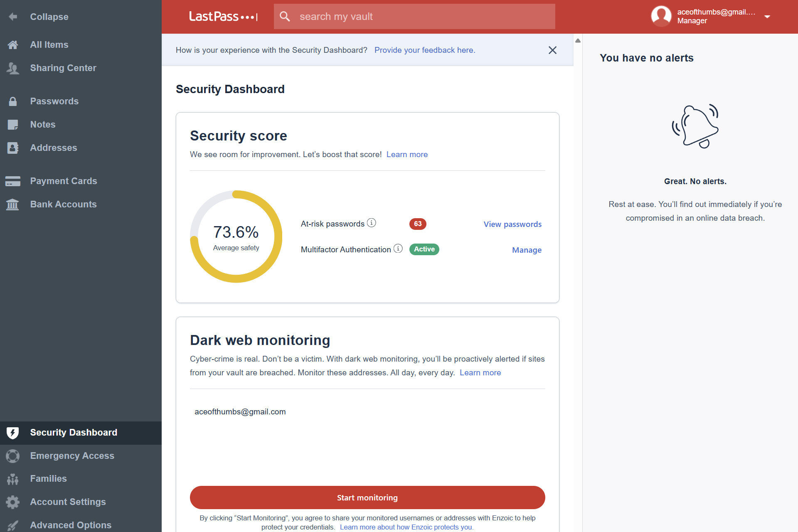Navigate to Account Settings
Image resolution: width=798 pixels, height=532 pixels.
coord(68,502)
